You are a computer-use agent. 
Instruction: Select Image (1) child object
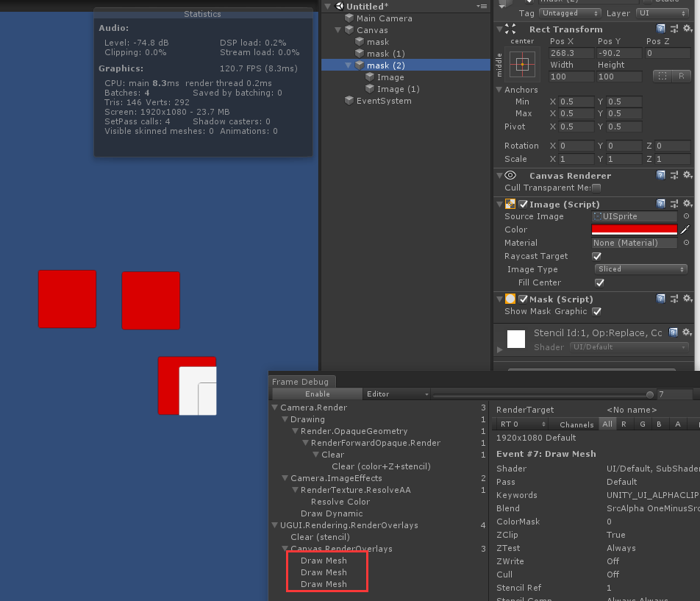click(x=398, y=89)
